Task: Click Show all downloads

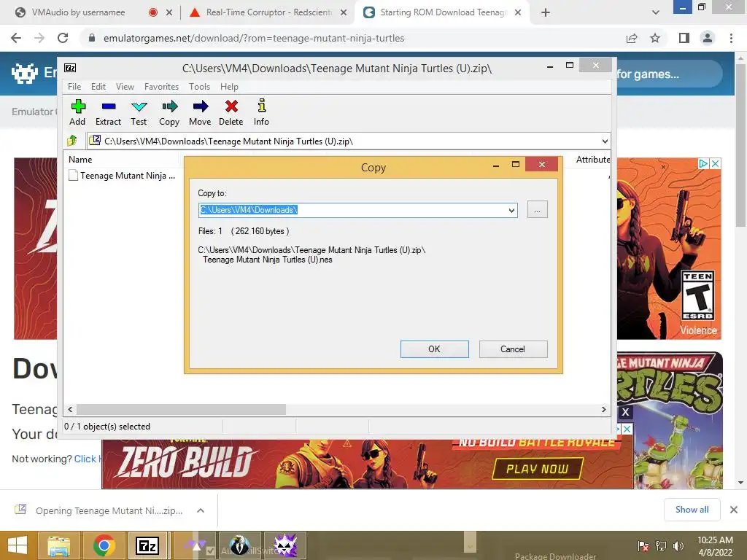Action: [692, 510]
